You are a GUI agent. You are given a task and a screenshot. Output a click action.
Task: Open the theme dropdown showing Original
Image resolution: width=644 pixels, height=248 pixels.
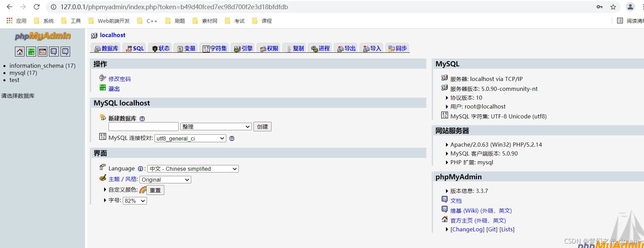click(x=165, y=180)
